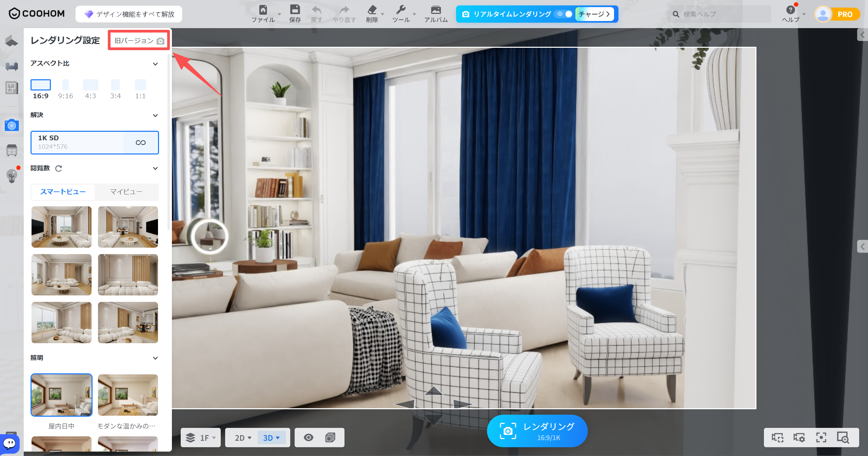Open the 3D view mode dropdown
The image size is (868, 456).
pos(272,438)
